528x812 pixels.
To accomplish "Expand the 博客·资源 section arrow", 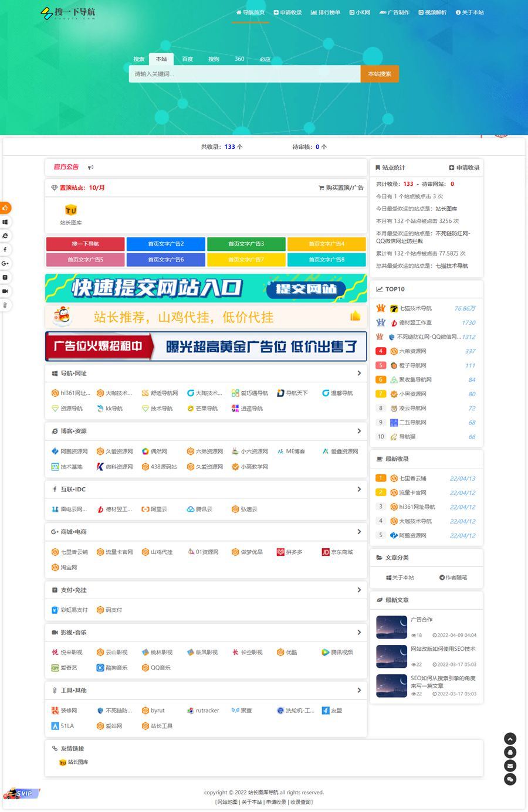I will pyautogui.click(x=360, y=431).
